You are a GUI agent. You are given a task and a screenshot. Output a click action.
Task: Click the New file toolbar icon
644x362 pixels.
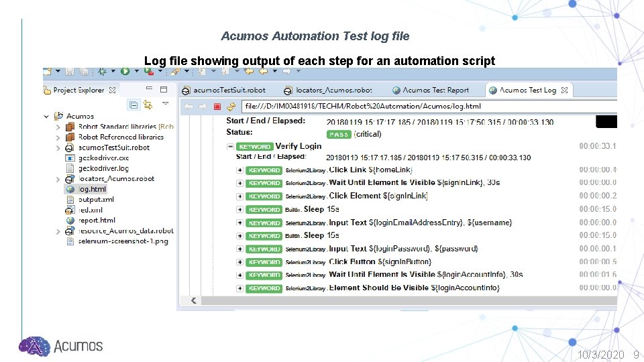tap(48, 72)
